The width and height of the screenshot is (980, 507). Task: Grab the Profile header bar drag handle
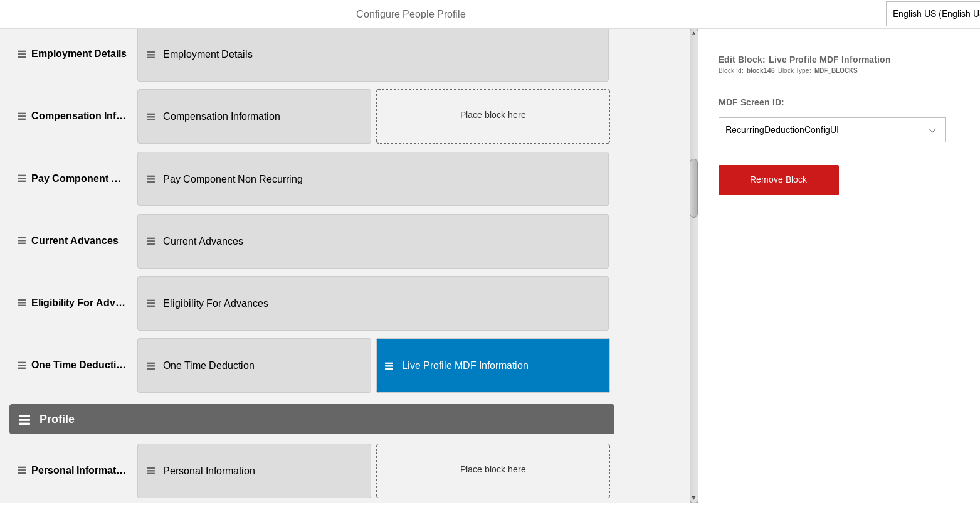click(x=24, y=420)
